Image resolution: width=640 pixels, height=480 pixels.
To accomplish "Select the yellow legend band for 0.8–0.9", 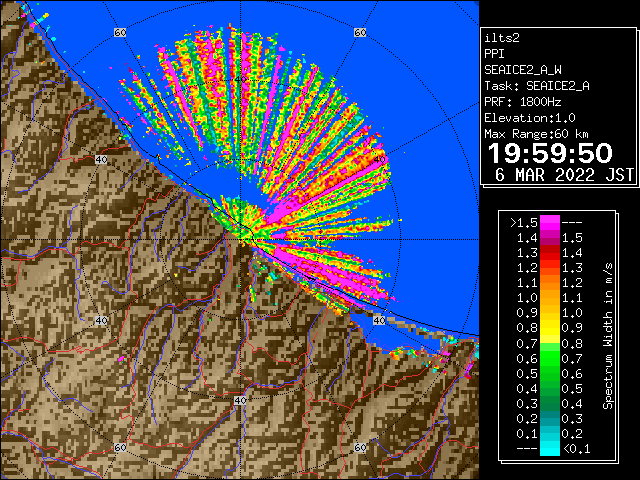I will click(549, 328).
